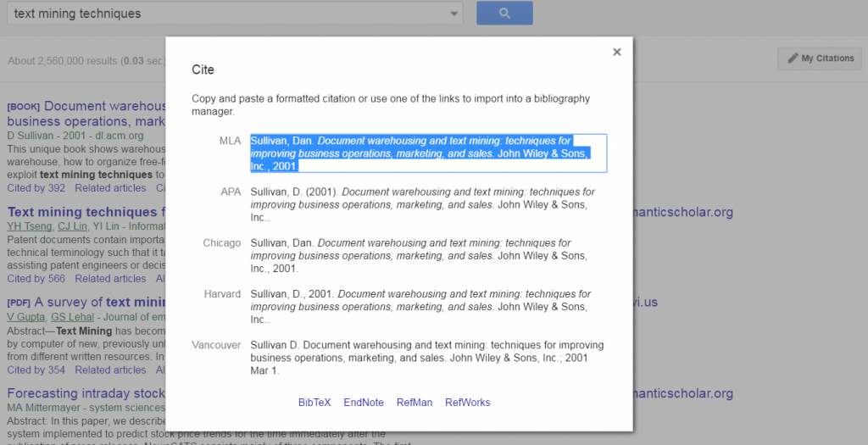
Task: Import the citation using the EndNote link
Action: point(364,403)
